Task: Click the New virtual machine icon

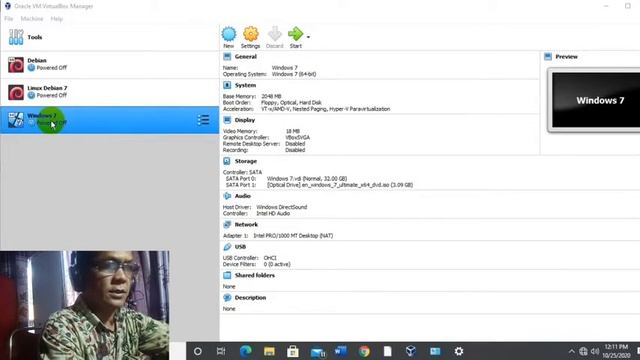Action: coord(229,34)
